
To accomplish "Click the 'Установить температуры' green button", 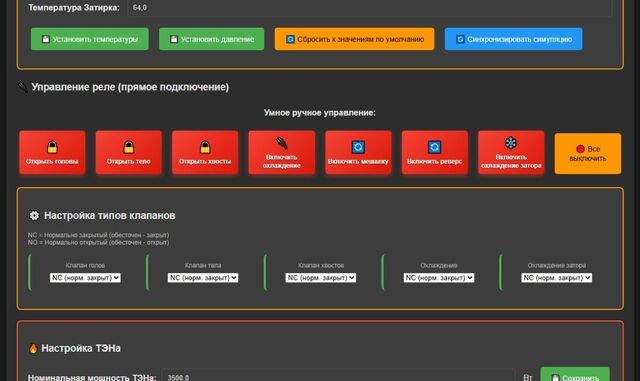I will pyautogui.click(x=89, y=39).
